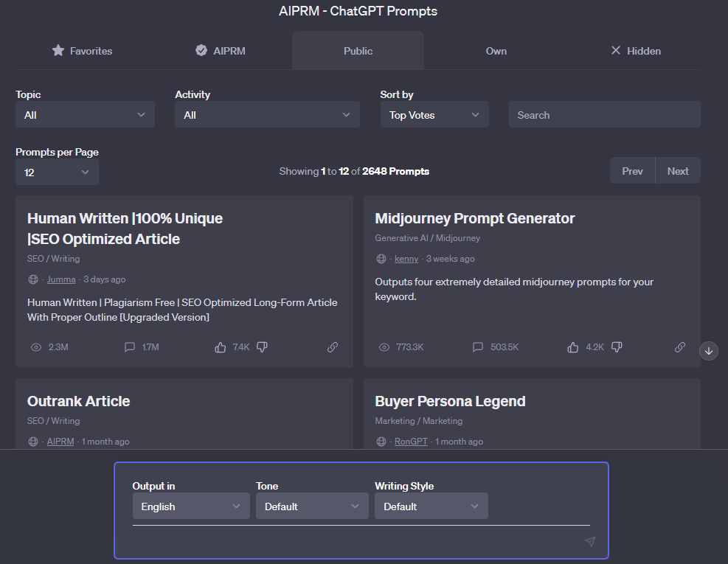
Task: Open the Topic filter dropdown
Action: [x=84, y=114]
